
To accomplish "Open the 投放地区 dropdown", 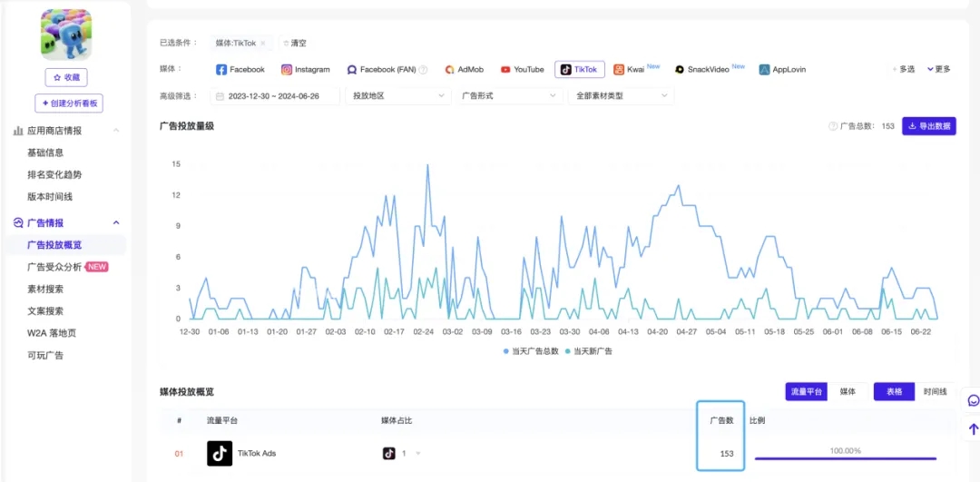I will point(397,95).
